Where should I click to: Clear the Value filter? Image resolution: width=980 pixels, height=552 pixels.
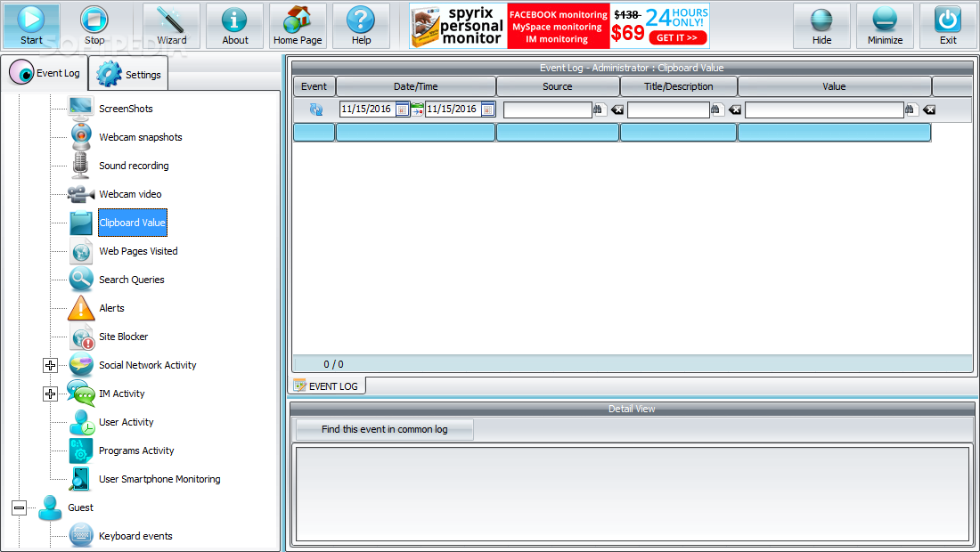pos(929,110)
